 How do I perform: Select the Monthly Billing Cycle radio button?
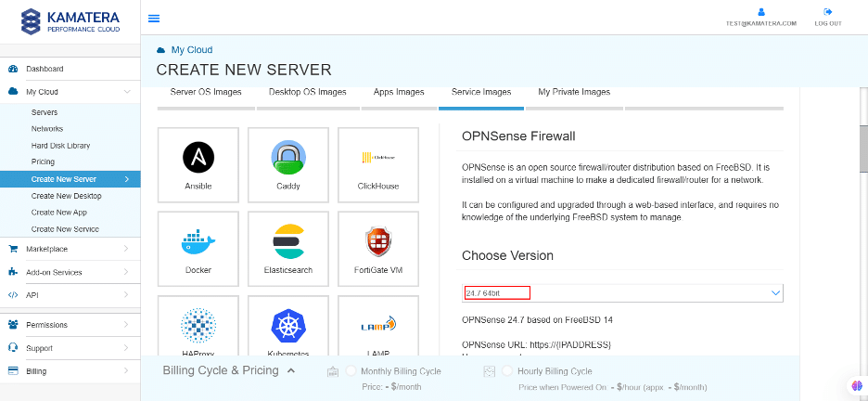pos(351,371)
